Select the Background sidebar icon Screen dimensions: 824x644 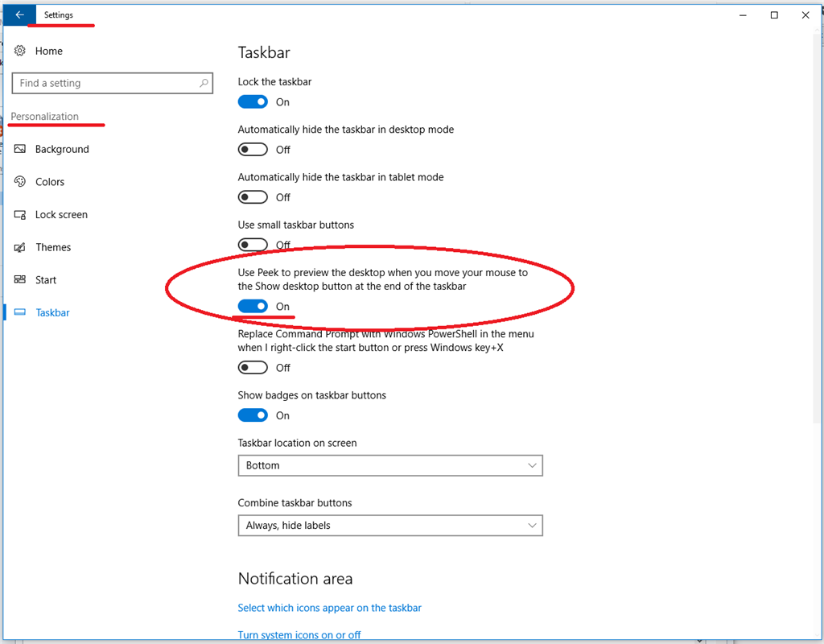click(20, 149)
